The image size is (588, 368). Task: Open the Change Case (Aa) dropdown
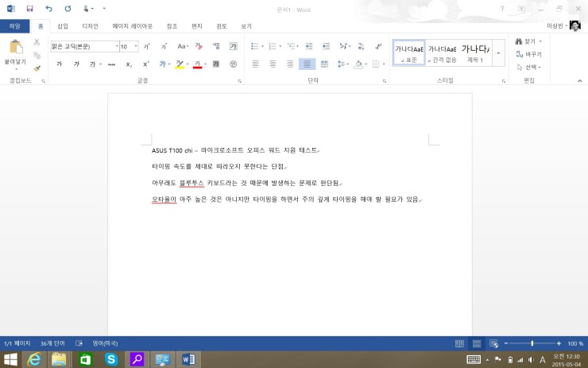pyautogui.click(x=183, y=46)
